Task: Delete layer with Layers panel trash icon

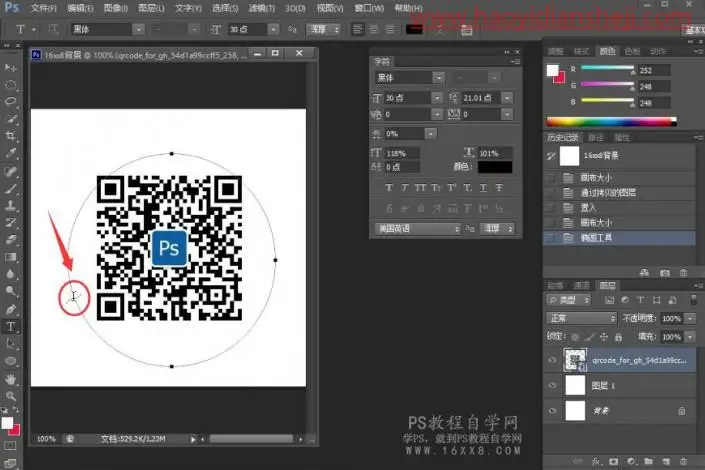Action: [683, 461]
